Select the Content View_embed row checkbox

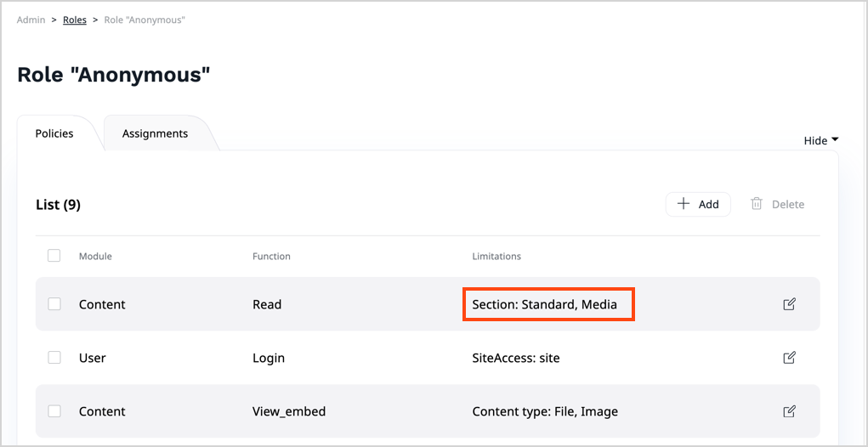pyautogui.click(x=54, y=411)
